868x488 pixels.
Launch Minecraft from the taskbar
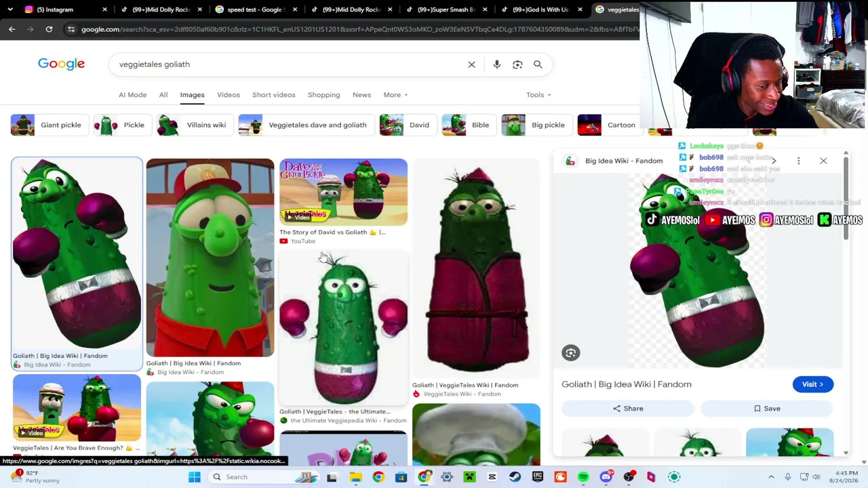pos(469,477)
